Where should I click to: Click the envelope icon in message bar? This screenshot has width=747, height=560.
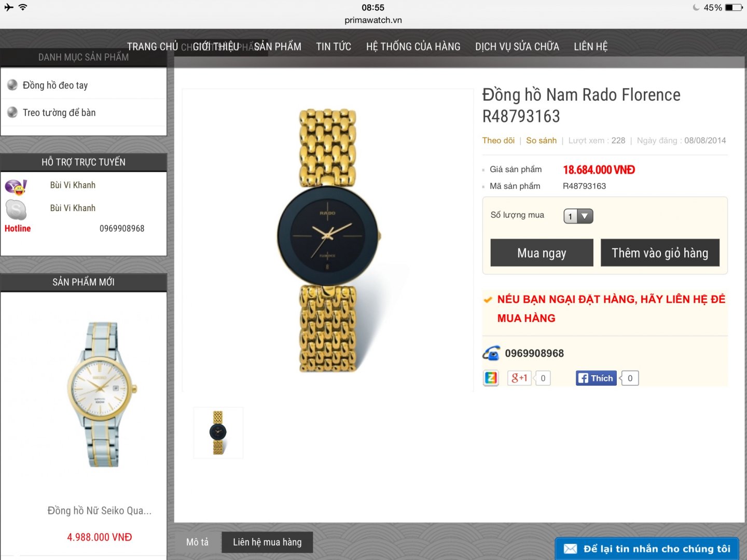(570, 549)
